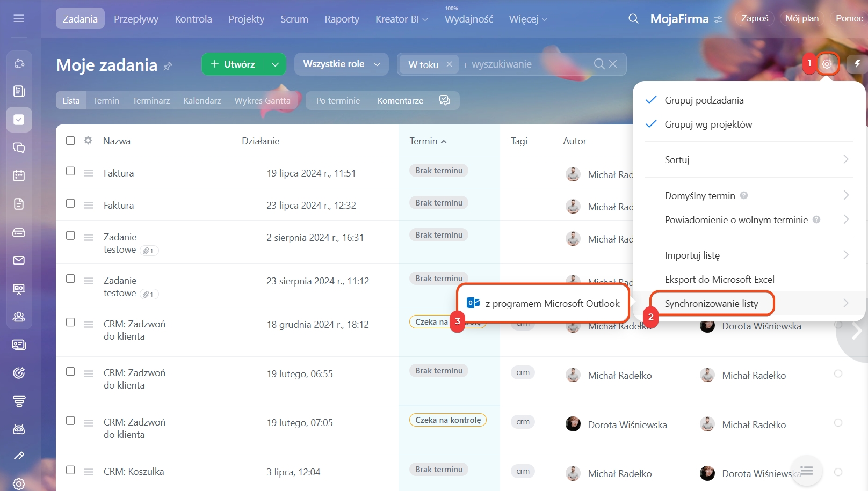Expand the Wszystkie role dropdown
The width and height of the screenshot is (868, 491).
coord(341,64)
